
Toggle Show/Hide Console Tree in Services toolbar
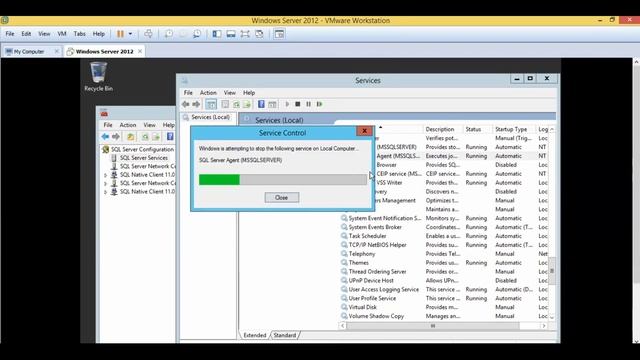[211, 104]
